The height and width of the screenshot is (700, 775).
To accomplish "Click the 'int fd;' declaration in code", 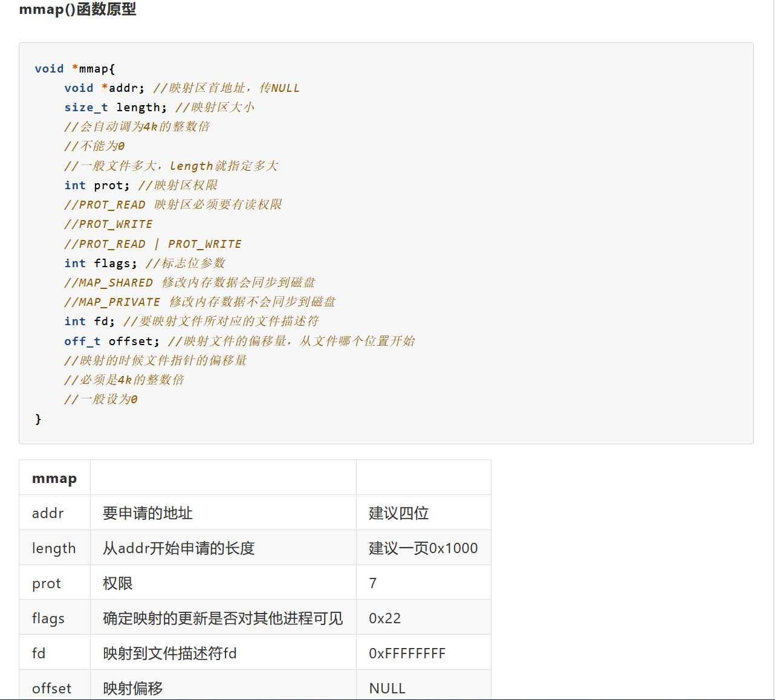I will coord(89,321).
